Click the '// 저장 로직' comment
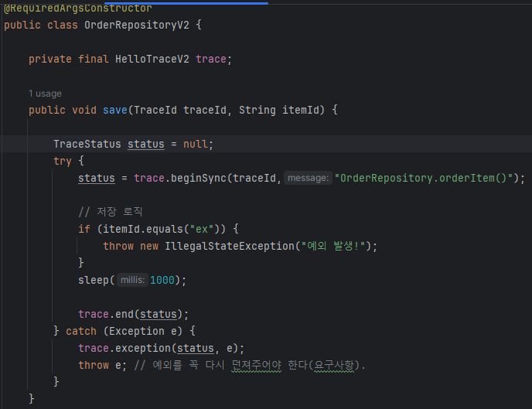Viewport: 532px width, 409px height. point(111,212)
